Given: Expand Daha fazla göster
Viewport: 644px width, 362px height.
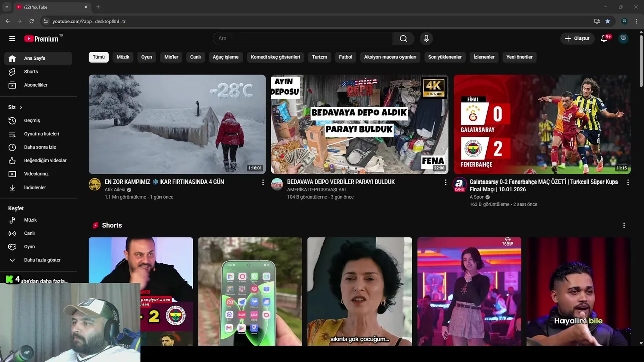Looking at the screenshot, I should coord(38,260).
